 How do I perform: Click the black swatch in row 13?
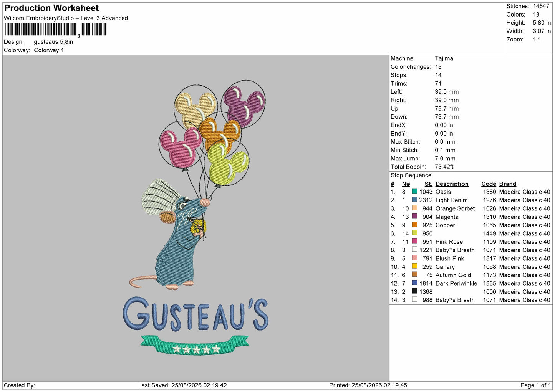coord(414,291)
